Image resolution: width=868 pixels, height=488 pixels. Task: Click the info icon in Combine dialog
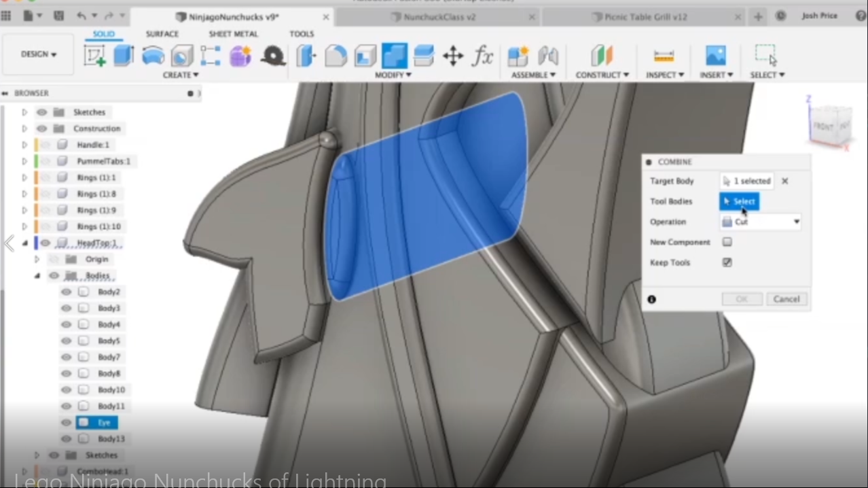pos(651,299)
